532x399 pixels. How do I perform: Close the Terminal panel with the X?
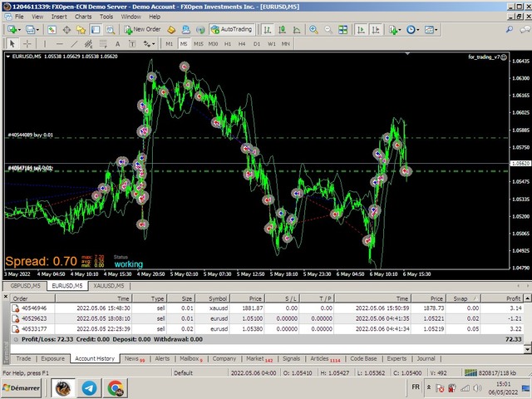[6, 297]
